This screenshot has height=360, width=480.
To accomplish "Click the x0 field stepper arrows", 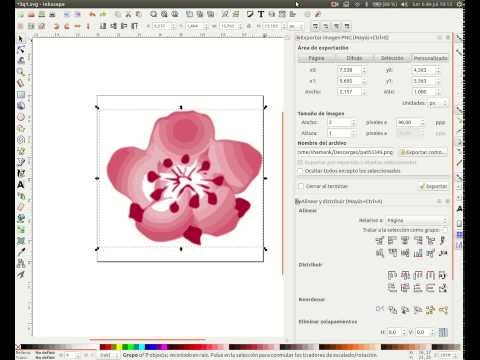I will (364, 70).
